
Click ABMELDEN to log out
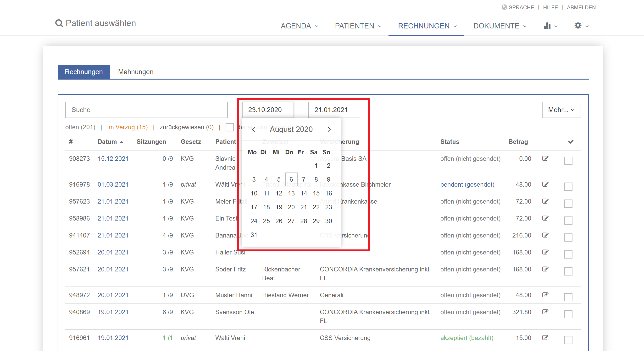coord(581,7)
